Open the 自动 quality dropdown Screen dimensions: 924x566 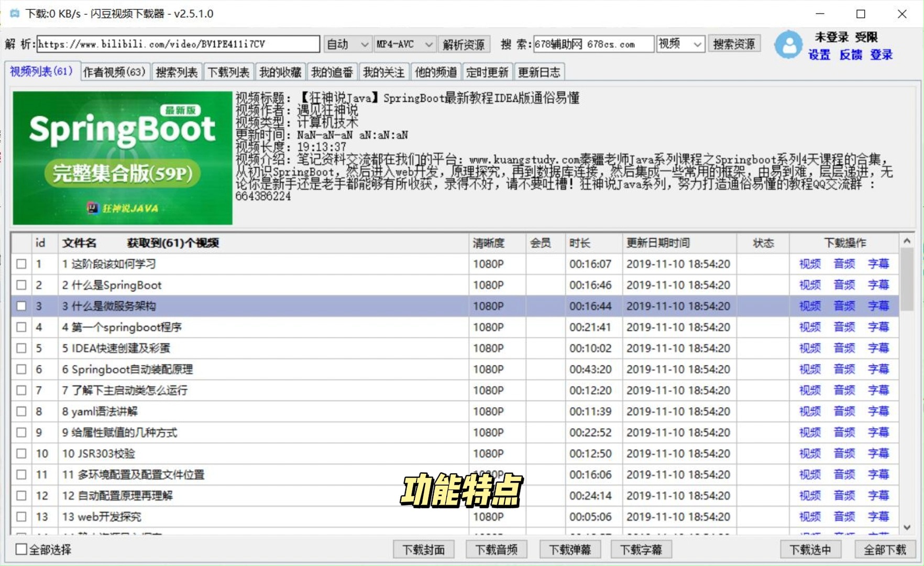pos(348,44)
